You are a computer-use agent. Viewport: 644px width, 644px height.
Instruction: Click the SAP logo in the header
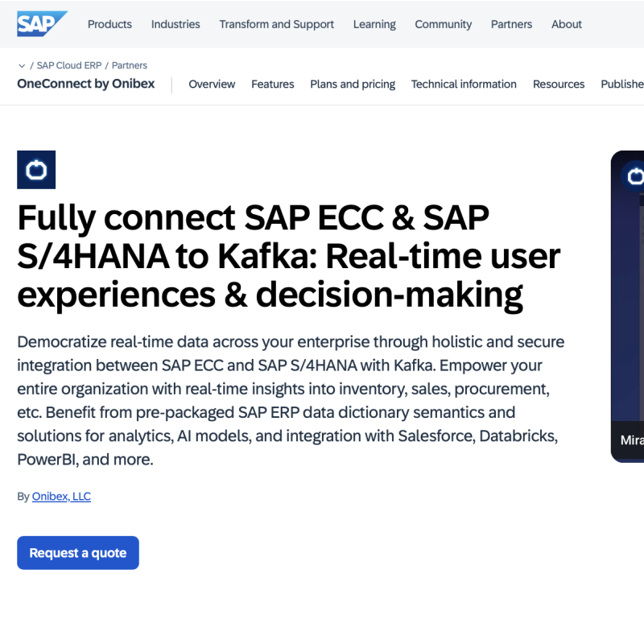pyautogui.click(x=42, y=23)
